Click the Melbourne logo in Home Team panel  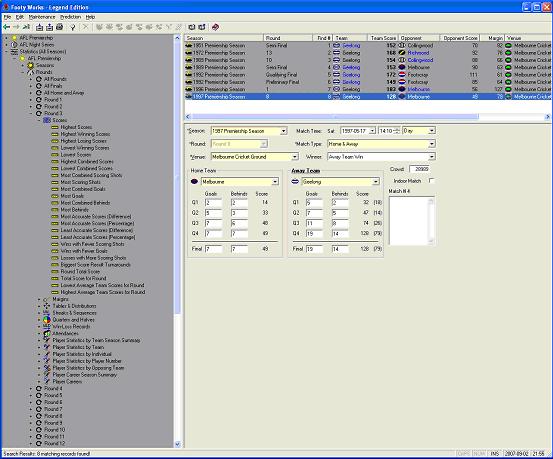(194, 182)
